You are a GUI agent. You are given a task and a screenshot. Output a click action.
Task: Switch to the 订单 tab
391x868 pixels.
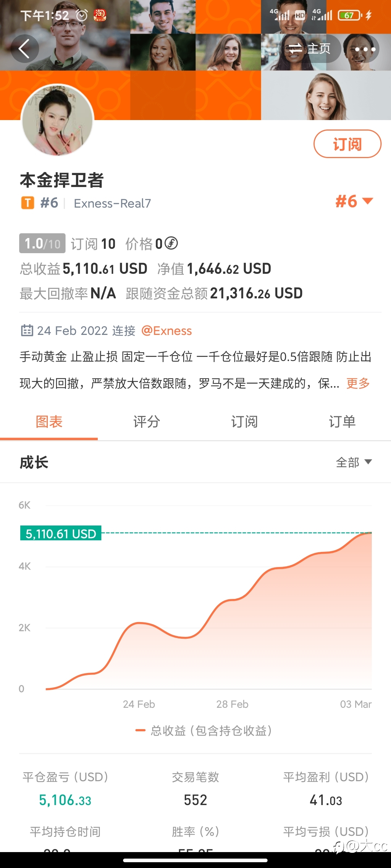(x=342, y=422)
